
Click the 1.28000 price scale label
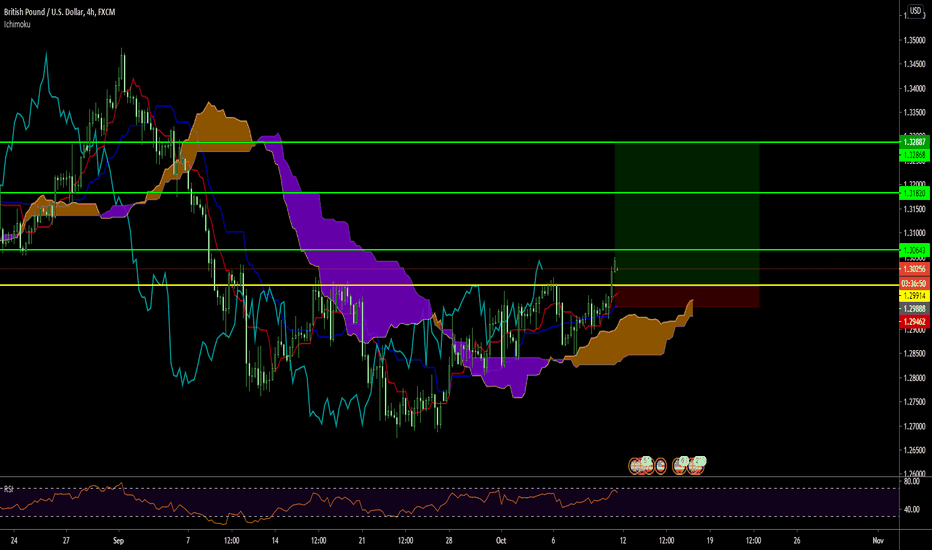coord(914,378)
